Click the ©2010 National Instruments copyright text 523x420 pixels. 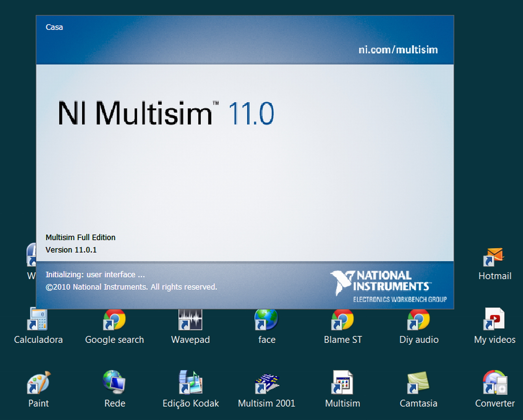tap(131, 287)
